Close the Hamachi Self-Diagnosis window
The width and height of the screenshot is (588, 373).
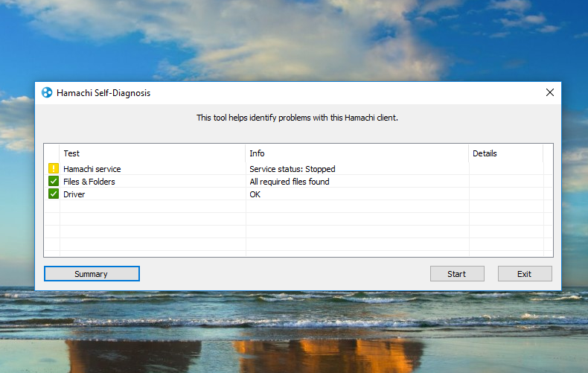pos(550,92)
